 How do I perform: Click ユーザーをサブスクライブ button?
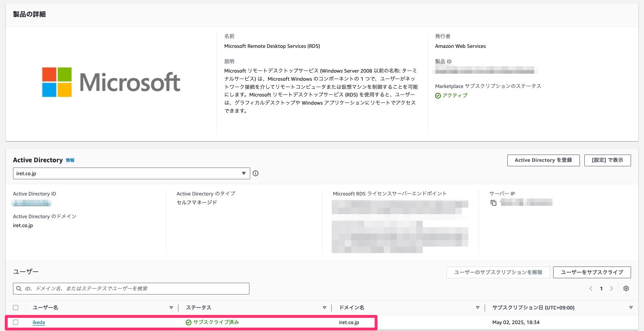(592, 272)
